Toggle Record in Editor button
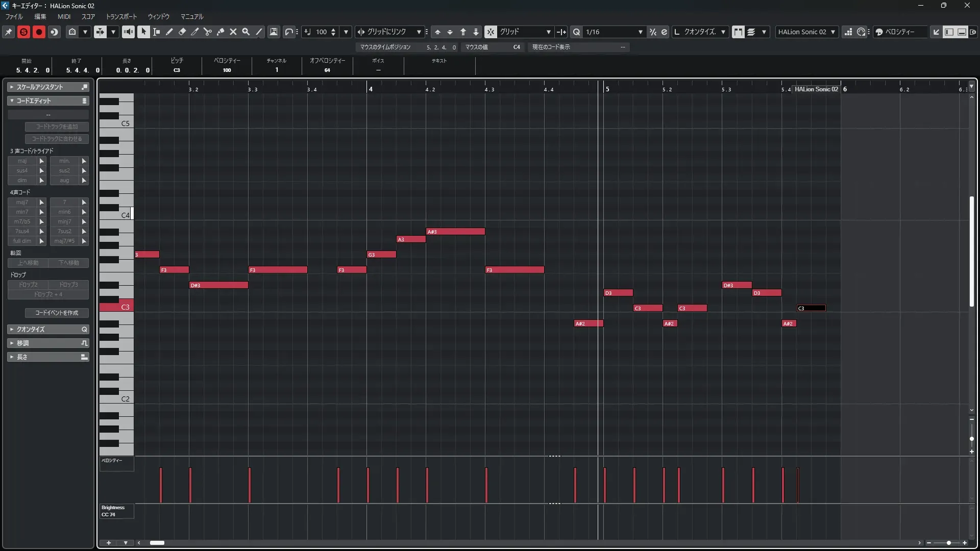This screenshot has width=980, height=551. [39, 32]
